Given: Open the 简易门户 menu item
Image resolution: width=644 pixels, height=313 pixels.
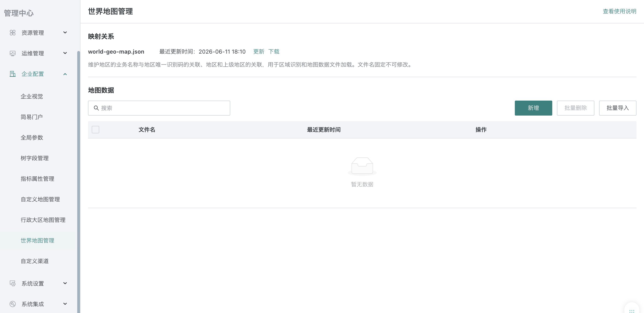Looking at the screenshot, I should click(x=32, y=117).
